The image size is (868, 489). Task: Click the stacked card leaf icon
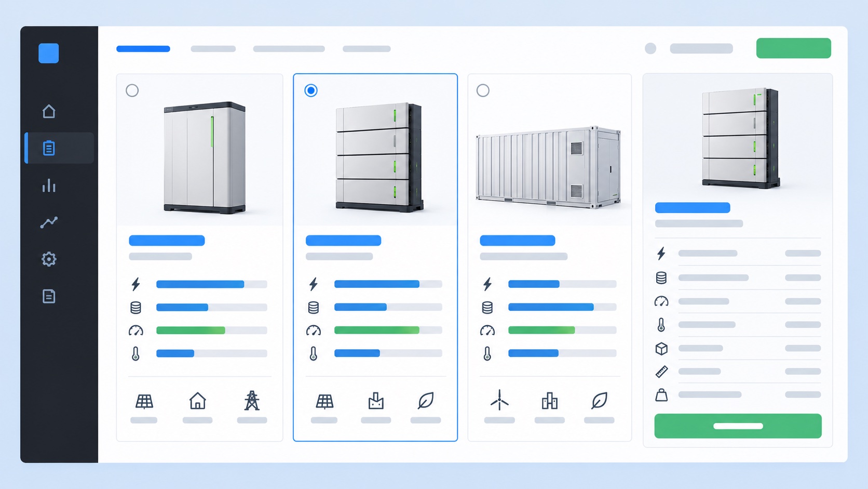point(426,401)
